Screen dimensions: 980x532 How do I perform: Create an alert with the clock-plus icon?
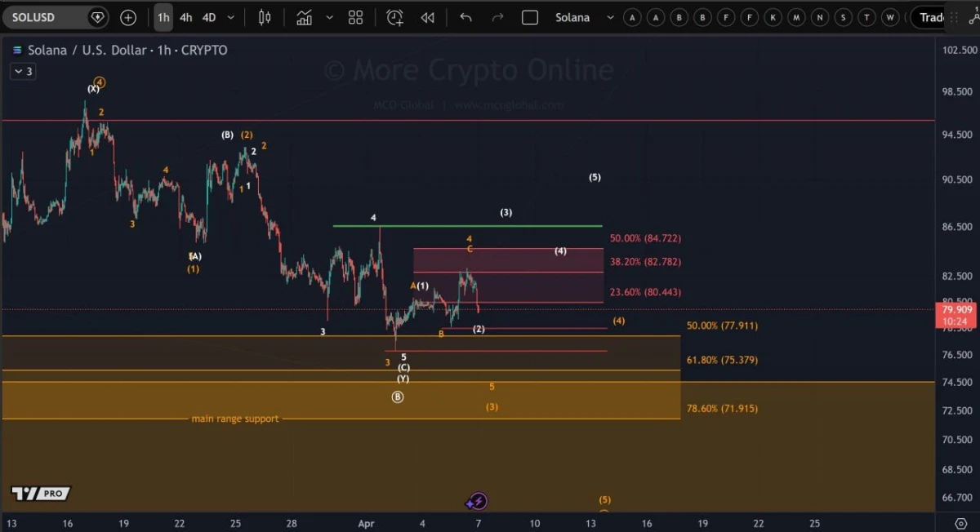pyautogui.click(x=394, y=17)
